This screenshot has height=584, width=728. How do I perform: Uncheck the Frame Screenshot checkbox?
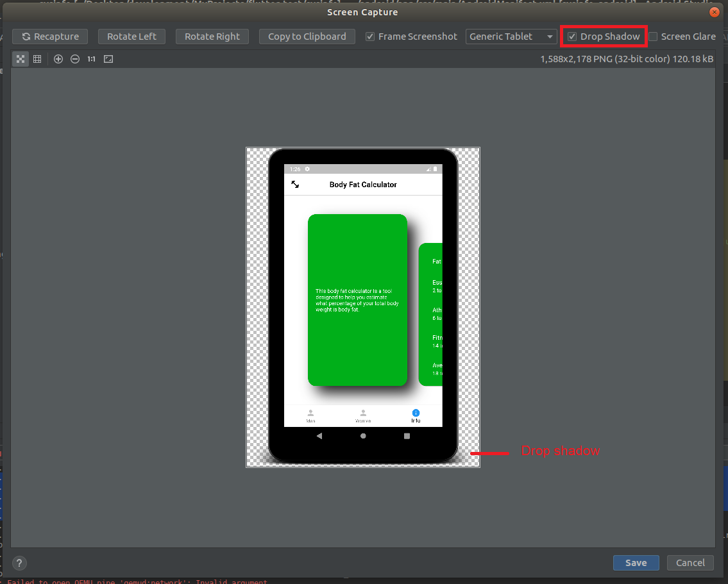click(x=370, y=37)
